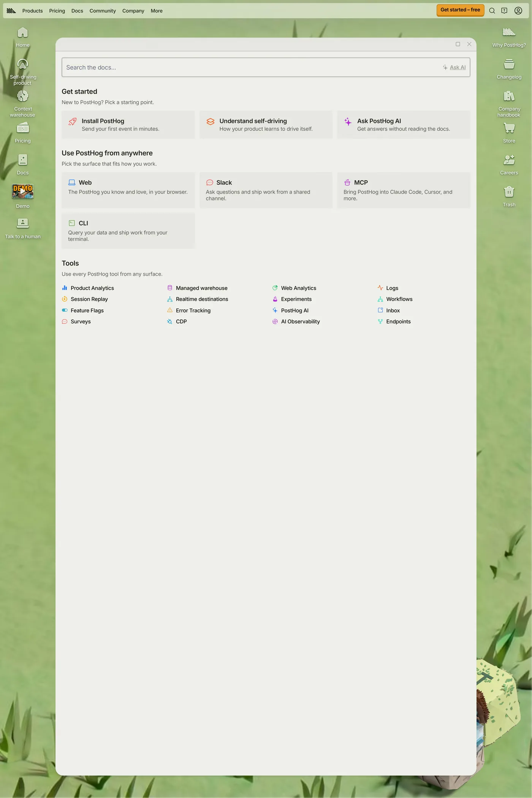This screenshot has height=798, width=532.
Task: Open the Product Analytics tool link
Action: coord(88,288)
